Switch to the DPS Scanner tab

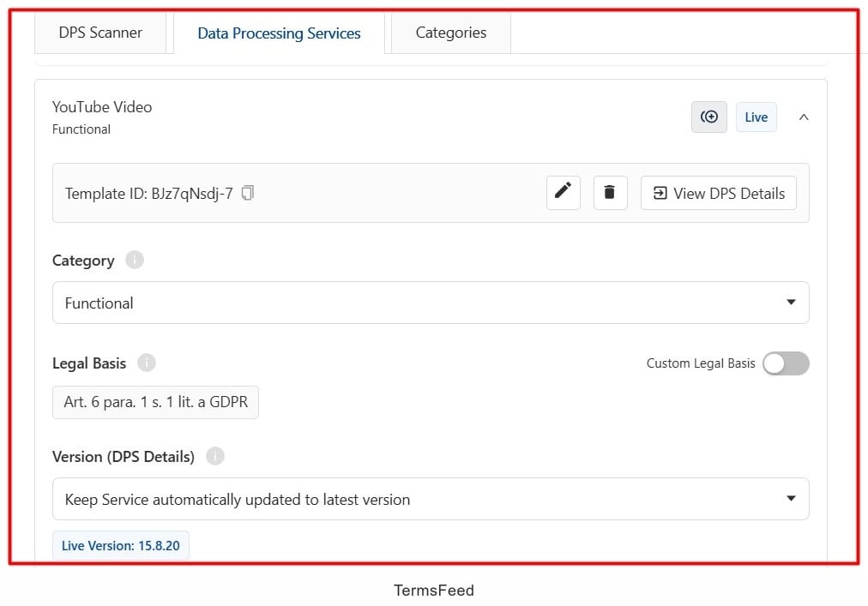[100, 33]
